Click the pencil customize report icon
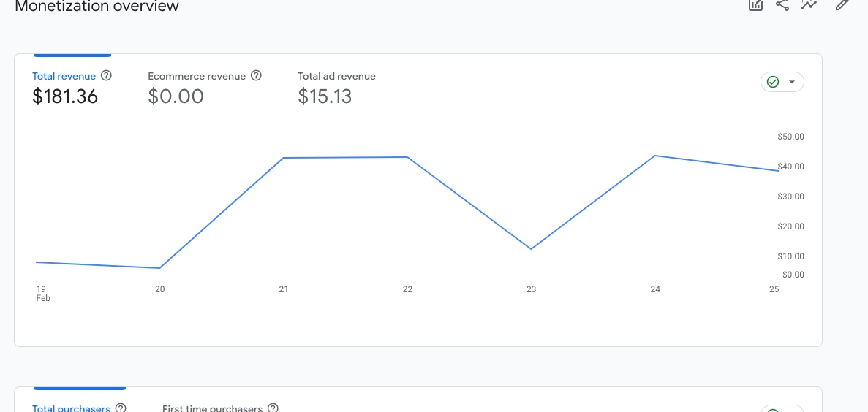The height and width of the screenshot is (412, 868). coord(842,4)
